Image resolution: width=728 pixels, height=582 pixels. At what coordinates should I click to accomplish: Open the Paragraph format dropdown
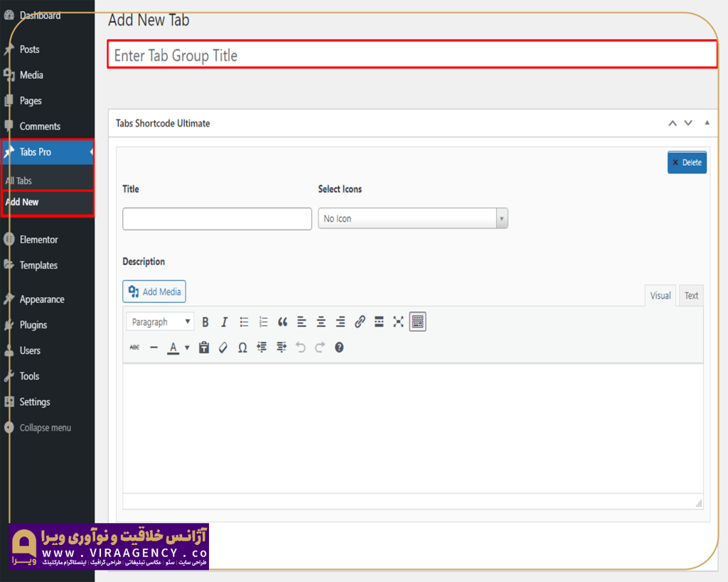160,322
